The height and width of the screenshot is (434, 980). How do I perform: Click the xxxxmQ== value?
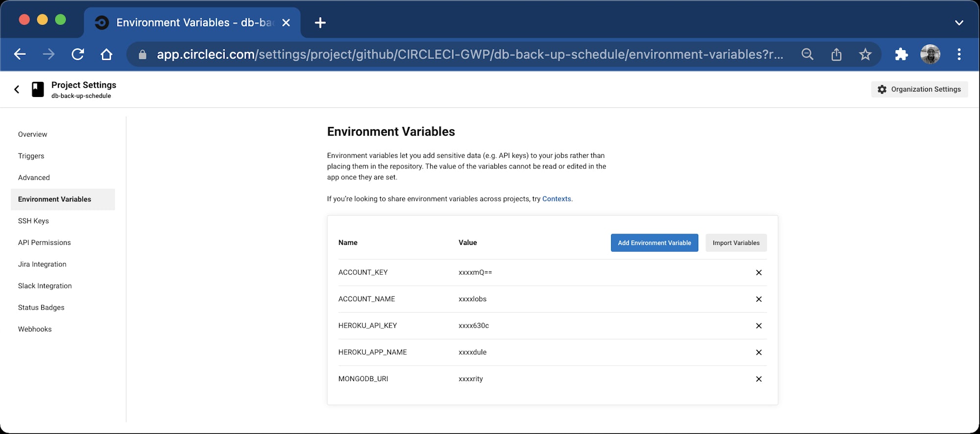pos(475,272)
